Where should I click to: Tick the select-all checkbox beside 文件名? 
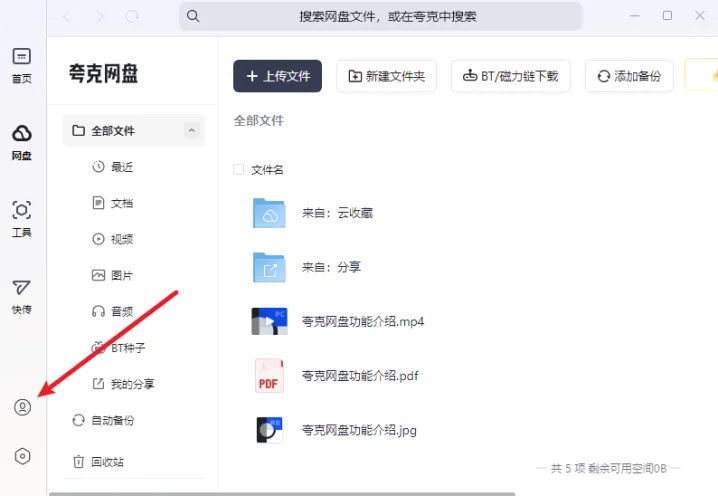point(239,169)
